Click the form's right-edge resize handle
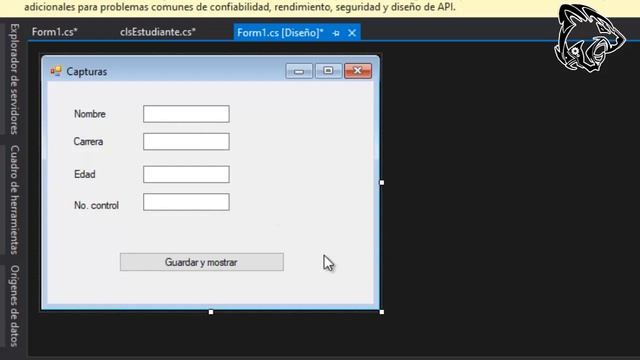640x360 pixels. point(382,182)
